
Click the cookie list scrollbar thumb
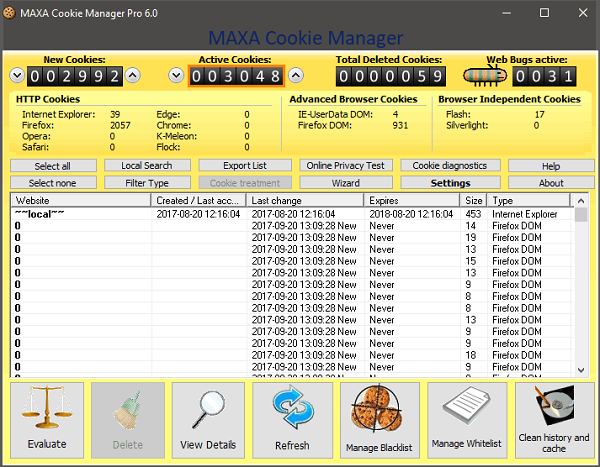pos(581,214)
